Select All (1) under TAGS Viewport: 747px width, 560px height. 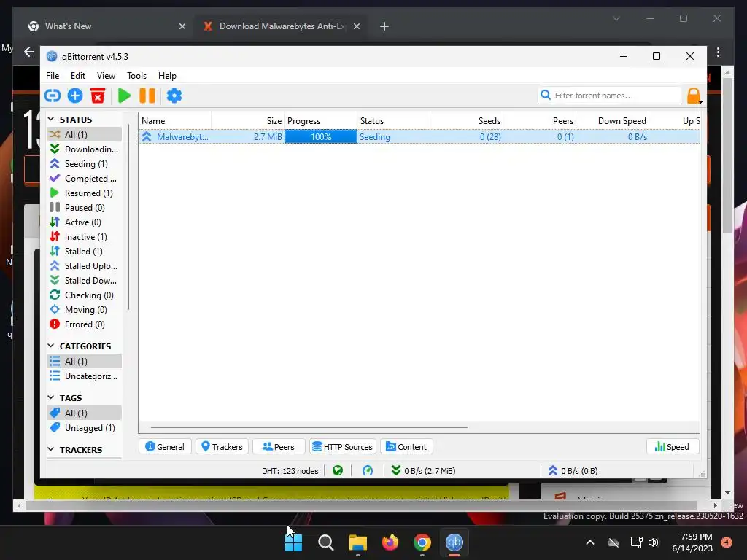(85, 413)
